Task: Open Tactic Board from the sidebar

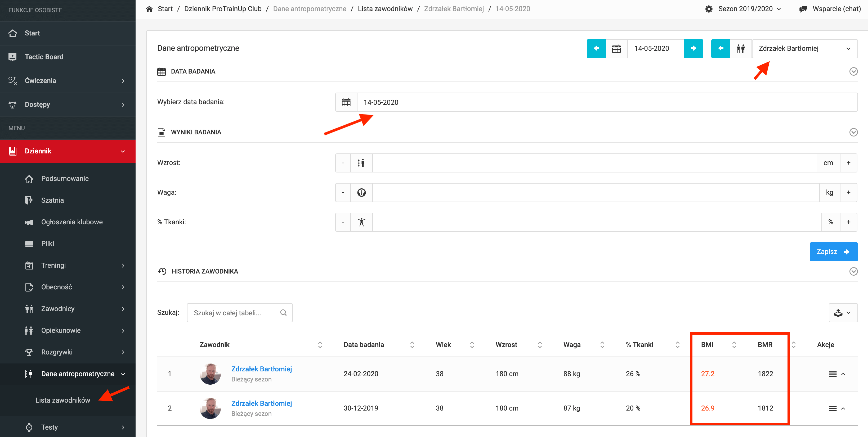Action: (x=44, y=57)
